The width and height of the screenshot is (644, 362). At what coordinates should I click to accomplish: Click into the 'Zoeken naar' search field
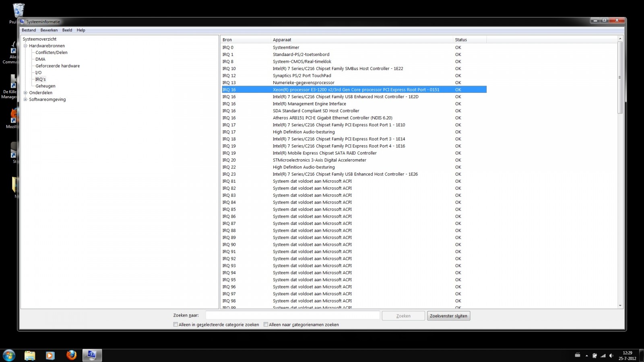(x=293, y=315)
